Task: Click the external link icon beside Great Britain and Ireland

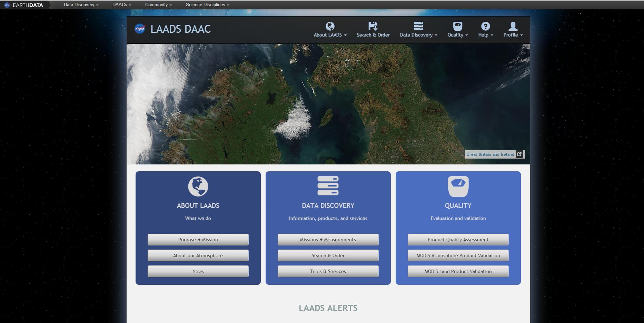Action: point(519,154)
